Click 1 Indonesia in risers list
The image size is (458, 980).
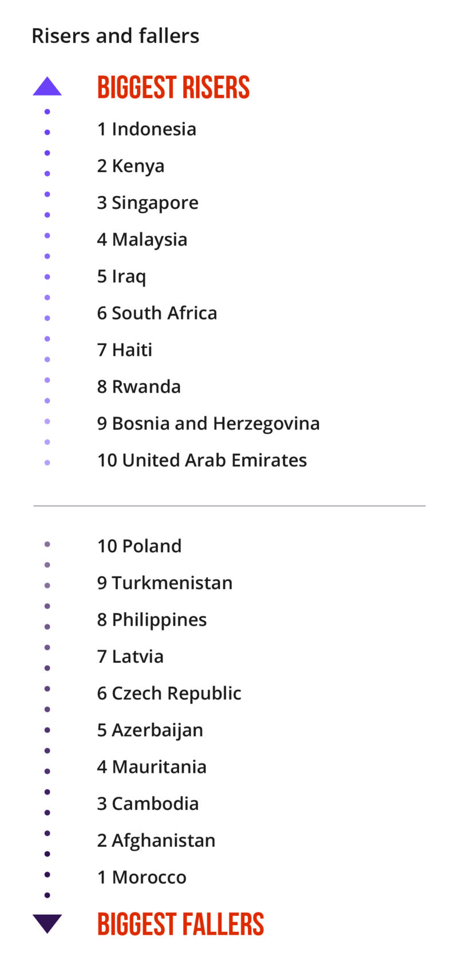click(147, 129)
